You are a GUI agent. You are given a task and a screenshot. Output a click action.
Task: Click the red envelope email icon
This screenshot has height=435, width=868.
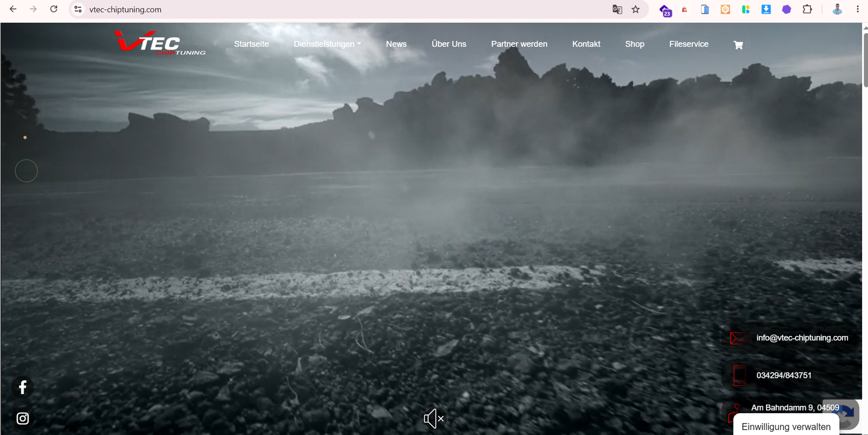[738, 338]
